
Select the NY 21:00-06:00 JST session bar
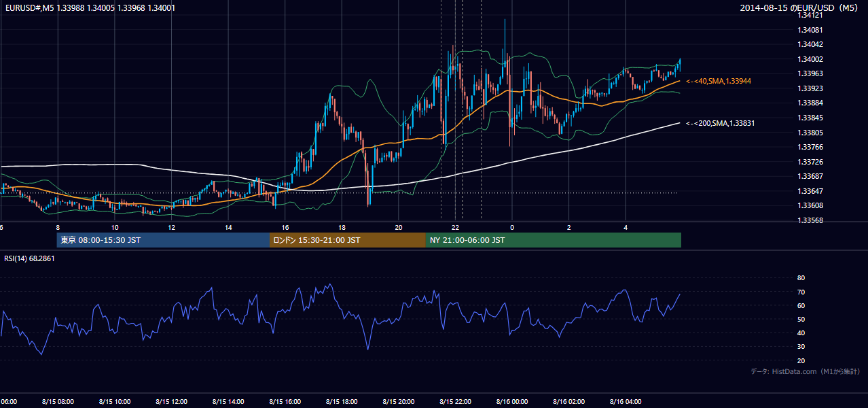(554, 240)
